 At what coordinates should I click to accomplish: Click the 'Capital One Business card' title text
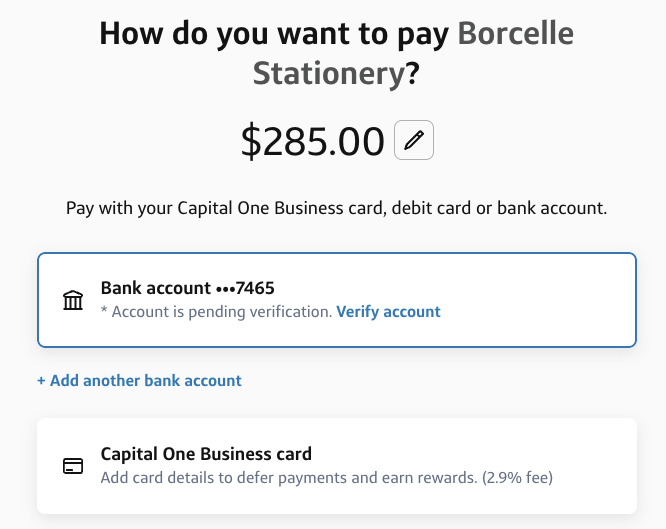click(206, 453)
